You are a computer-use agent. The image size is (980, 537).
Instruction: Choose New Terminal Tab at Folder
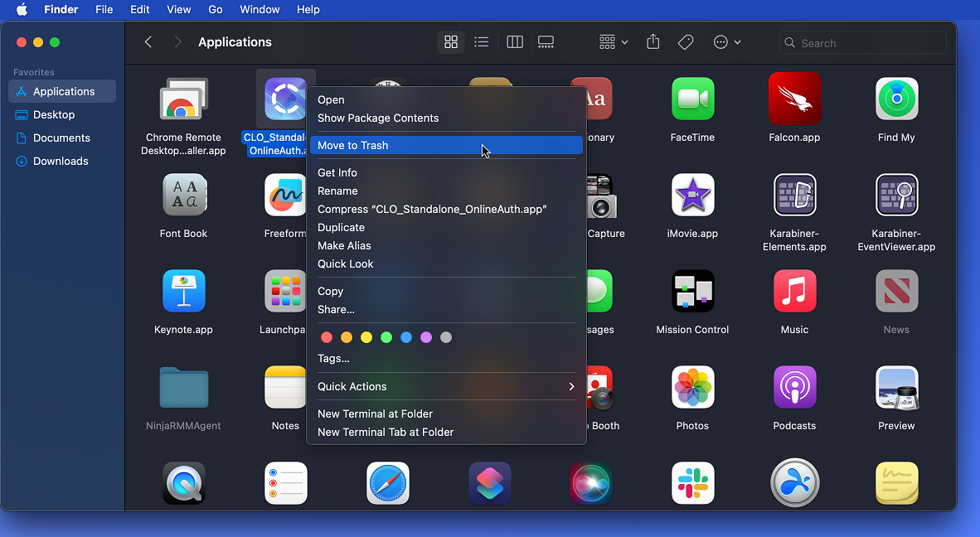coord(446,432)
